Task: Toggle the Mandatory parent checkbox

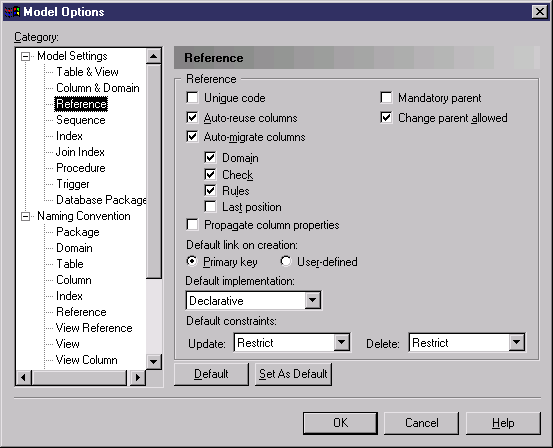Action: pyautogui.click(x=386, y=98)
